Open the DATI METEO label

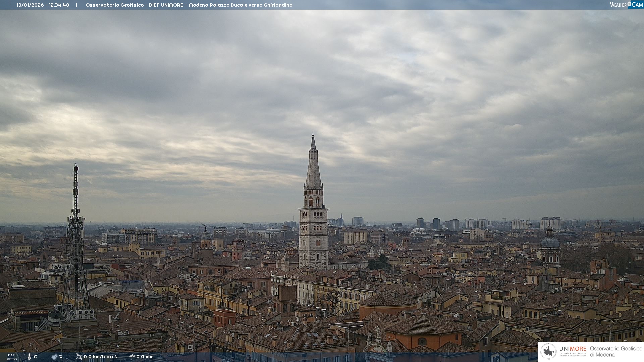click(x=12, y=357)
